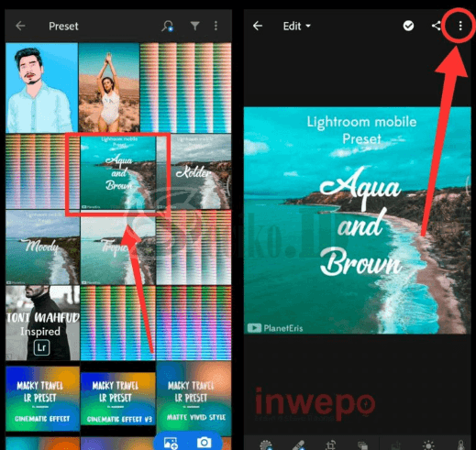Tap the large Aqua and Brown preview image
The width and height of the screenshot is (476, 450).
tap(357, 220)
